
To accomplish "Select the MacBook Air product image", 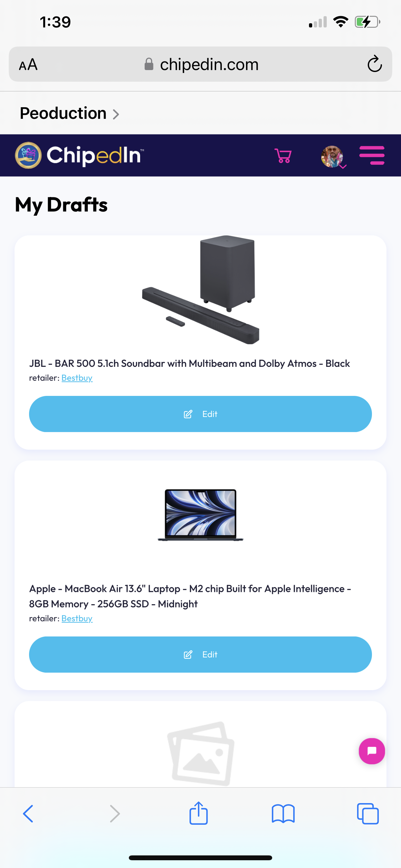I will tap(200, 515).
